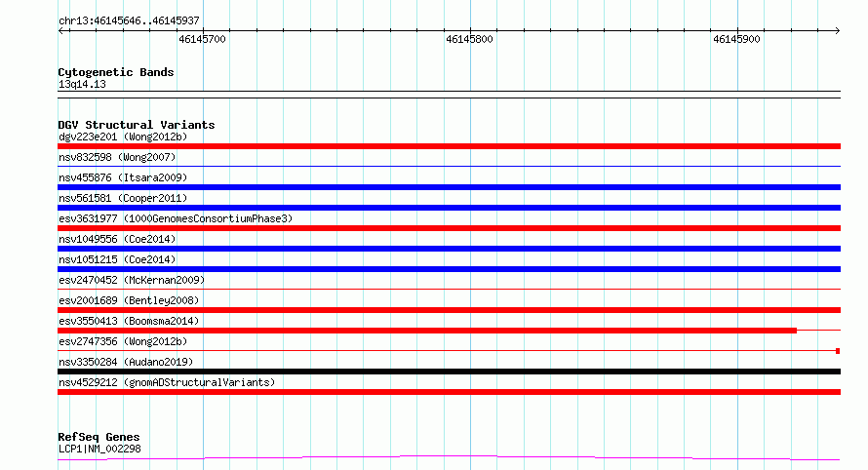
Task: Click the red bar of dgv223e201
Action: click(x=449, y=146)
